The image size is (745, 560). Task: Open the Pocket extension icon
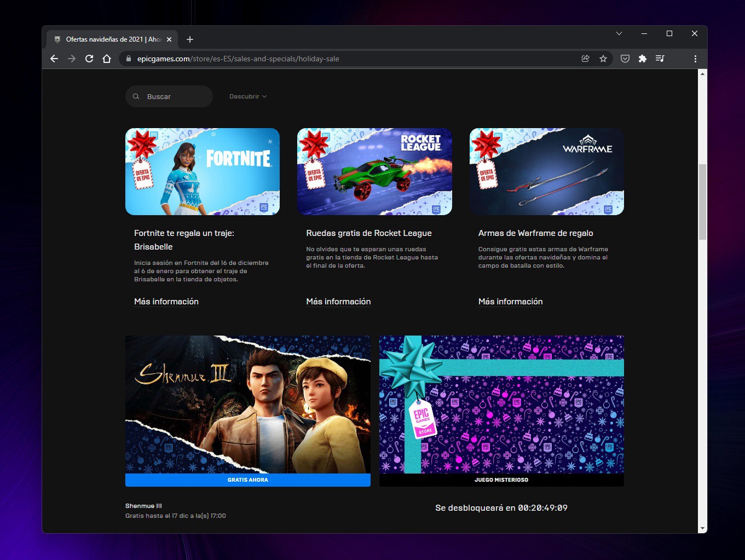coord(625,59)
